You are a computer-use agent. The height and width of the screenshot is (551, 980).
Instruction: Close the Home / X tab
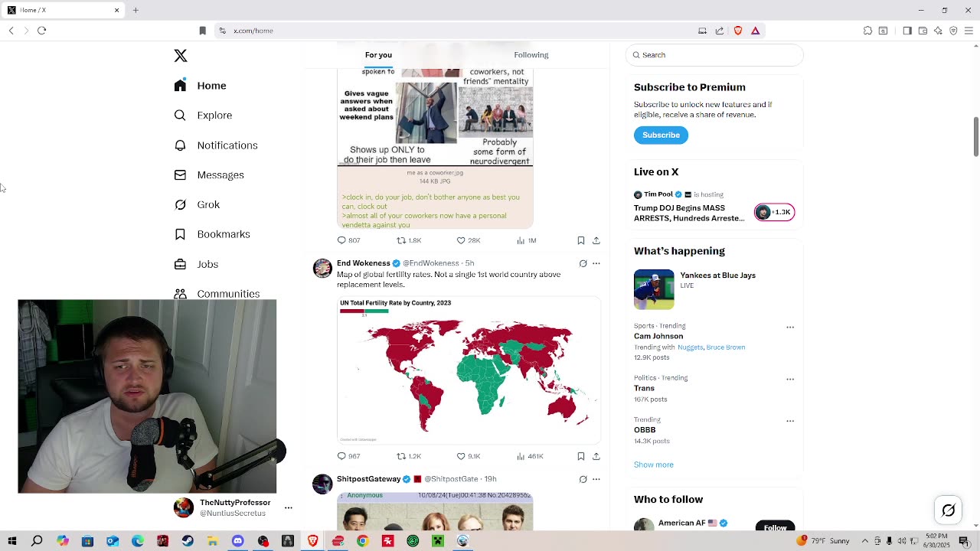pos(116,10)
